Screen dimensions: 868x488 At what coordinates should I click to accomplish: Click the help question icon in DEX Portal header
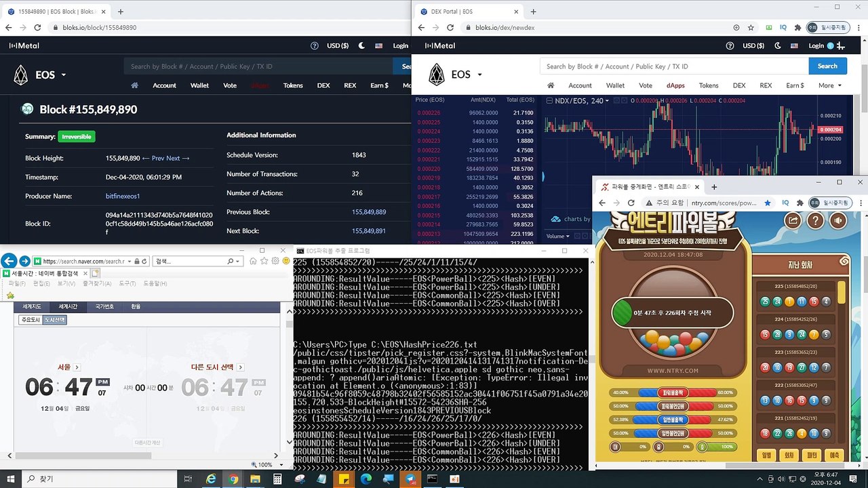[x=730, y=46]
